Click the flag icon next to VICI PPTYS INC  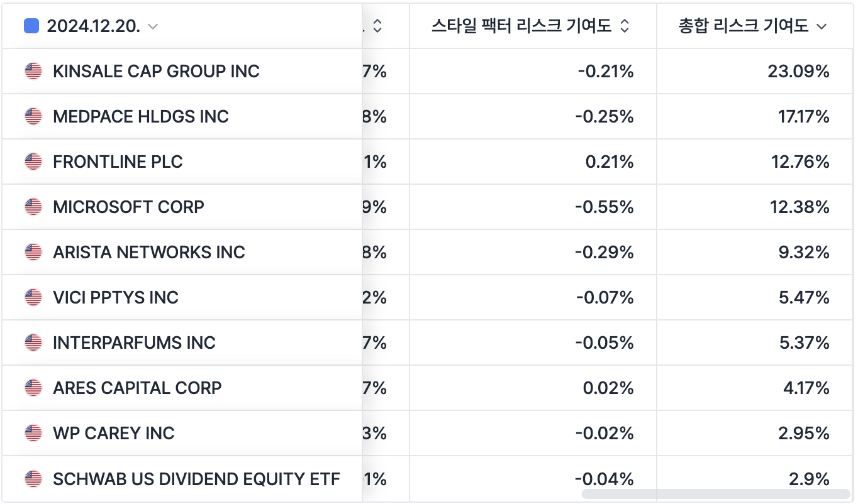pyautogui.click(x=33, y=297)
